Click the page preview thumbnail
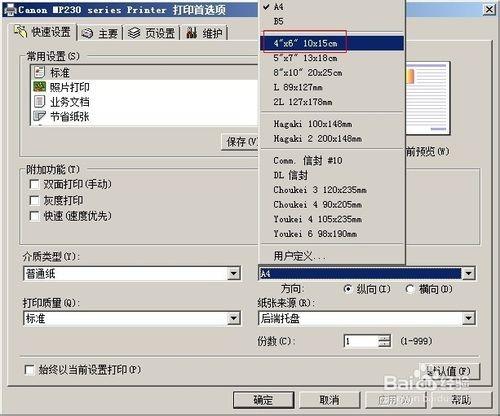The image size is (500, 416). (428, 98)
